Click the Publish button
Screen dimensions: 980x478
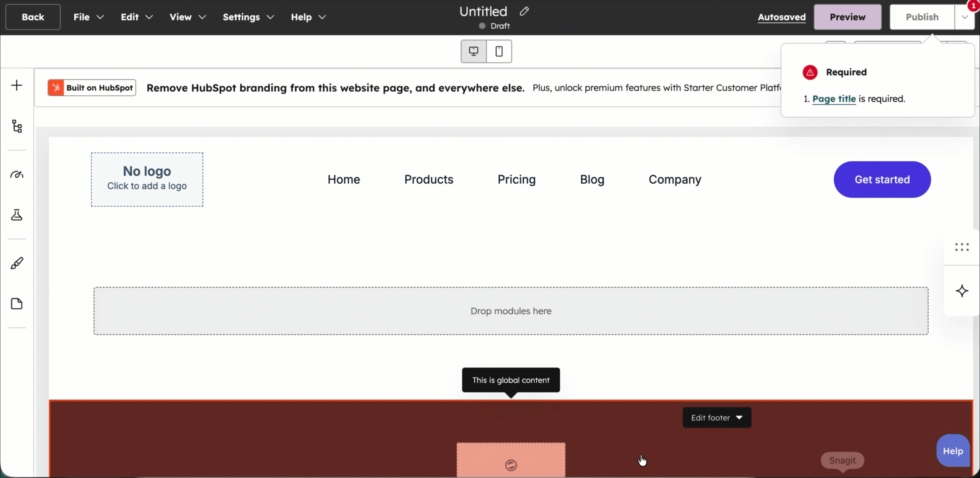[922, 17]
